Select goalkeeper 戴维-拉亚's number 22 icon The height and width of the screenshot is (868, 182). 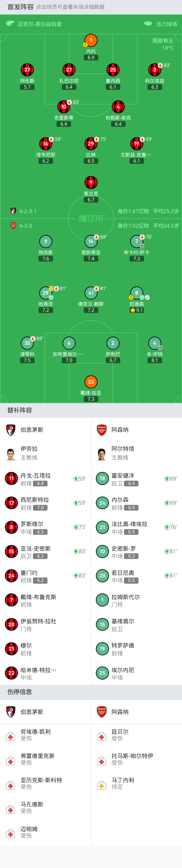[91, 382]
